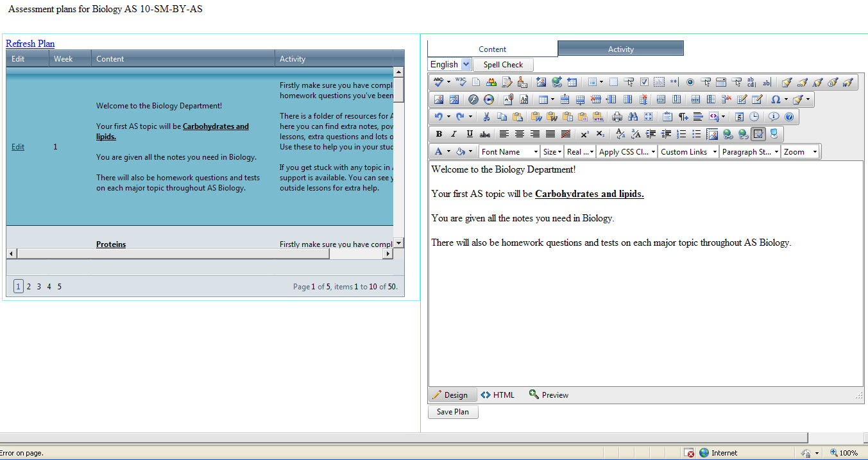Click the grid horizontal scrollbar thumb
The width and height of the screenshot is (868, 460).
pos(173,254)
